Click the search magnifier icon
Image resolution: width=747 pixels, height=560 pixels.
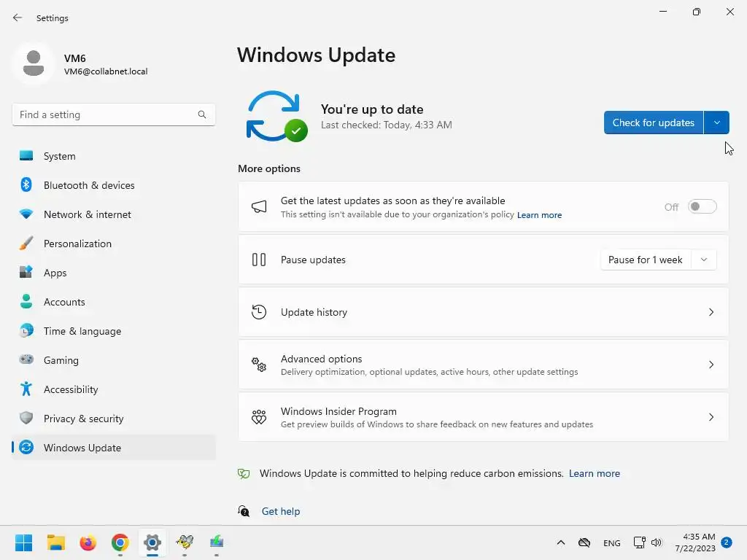pyautogui.click(x=202, y=114)
